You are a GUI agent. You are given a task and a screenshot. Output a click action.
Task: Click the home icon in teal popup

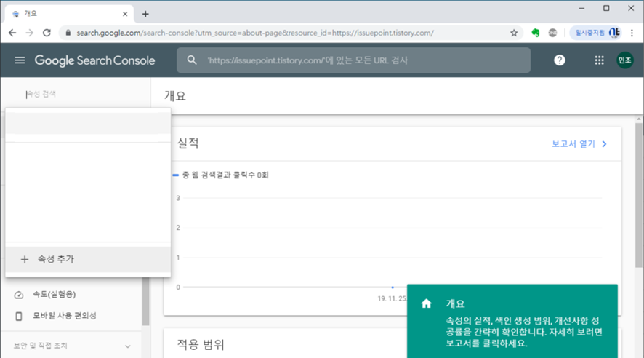[x=427, y=303]
